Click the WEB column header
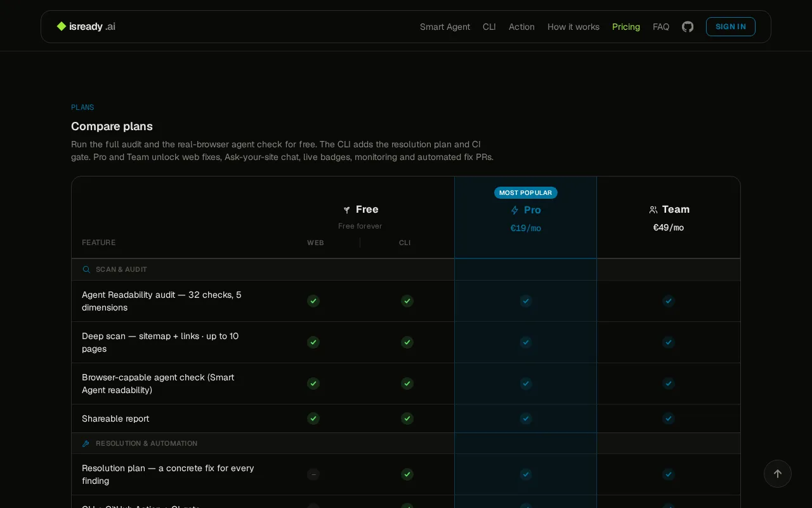The image size is (812, 508). click(315, 243)
